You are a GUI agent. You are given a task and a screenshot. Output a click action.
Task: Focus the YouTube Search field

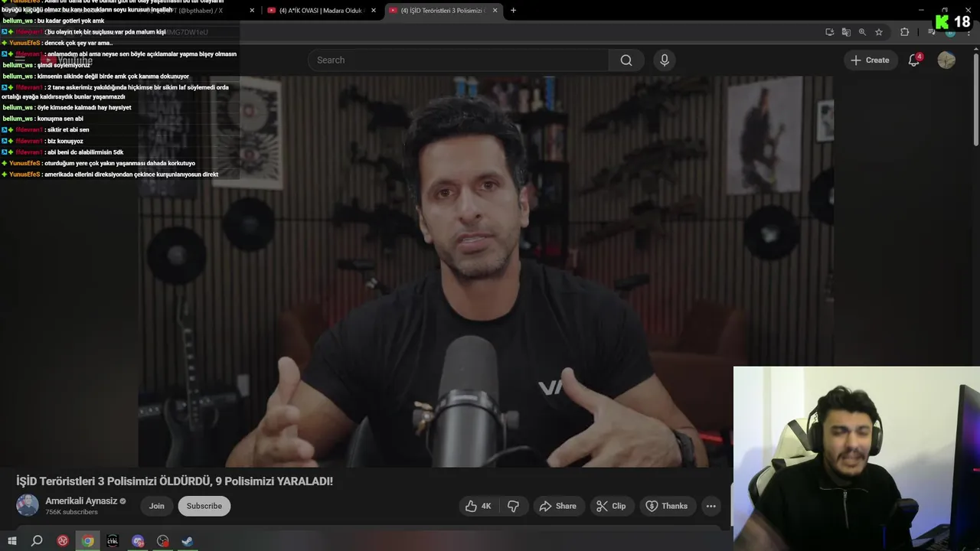point(459,60)
